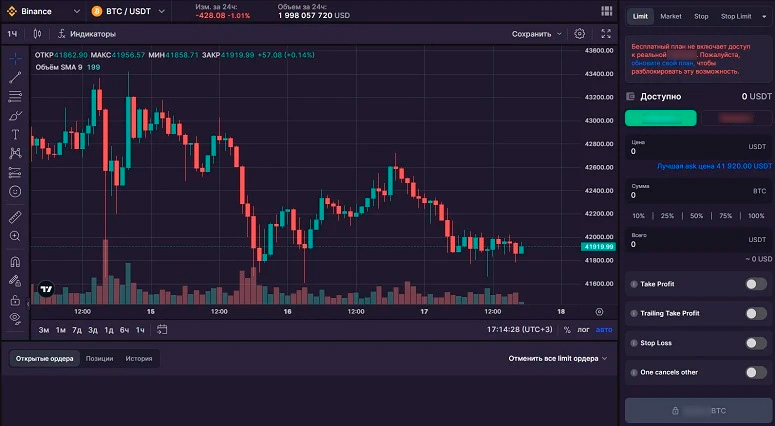This screenshot has height=426, width=775.
Task: Turn on Trailing Take Profit
Action: 756,314
